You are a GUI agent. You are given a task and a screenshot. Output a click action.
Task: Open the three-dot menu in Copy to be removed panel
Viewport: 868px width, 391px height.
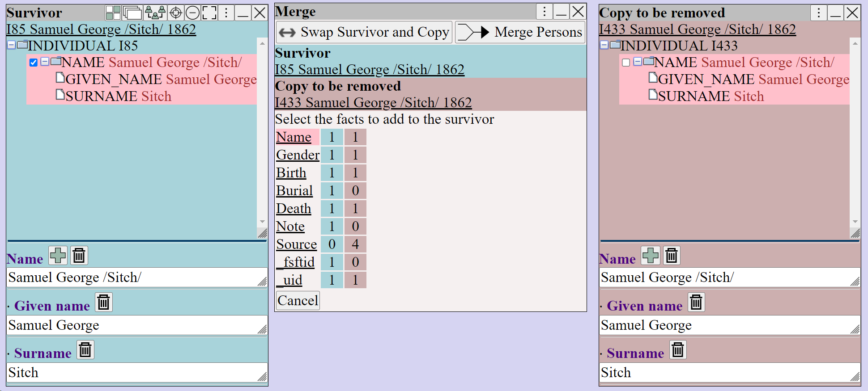coord(819,13)
